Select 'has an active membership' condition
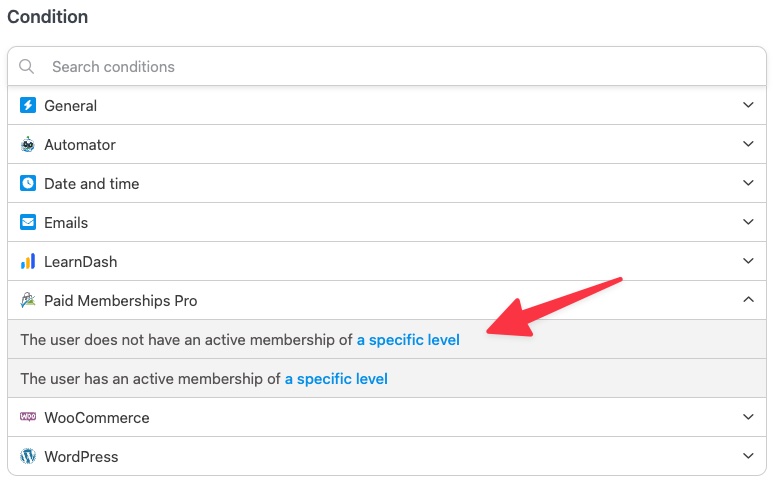Screen dimensions: 779x487 click(x=387, y=379)
